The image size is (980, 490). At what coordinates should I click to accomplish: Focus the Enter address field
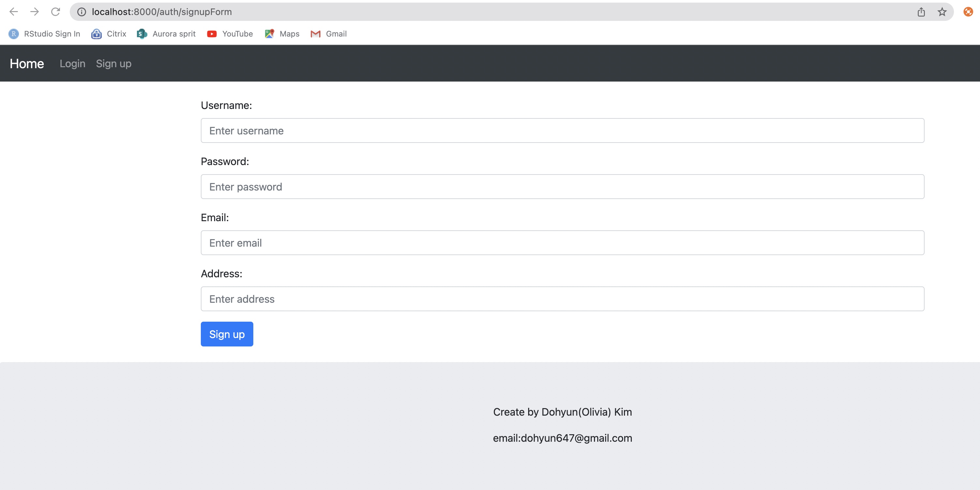563,299
